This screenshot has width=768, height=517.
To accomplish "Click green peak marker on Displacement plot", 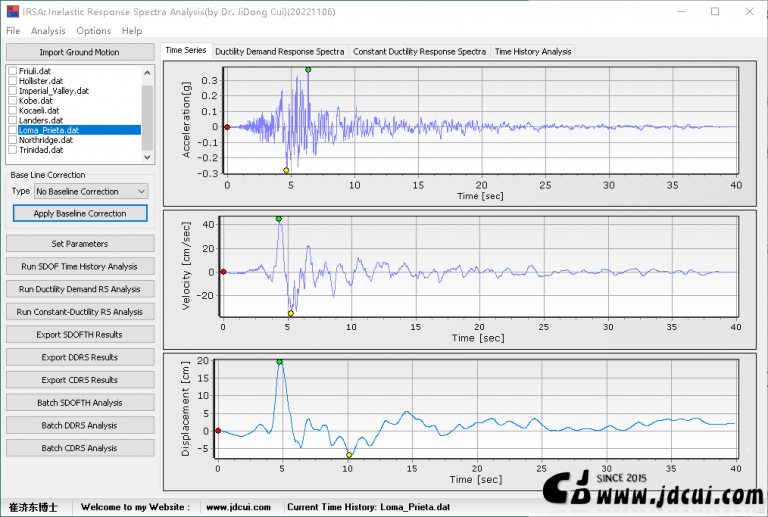I will coord(280,362).
